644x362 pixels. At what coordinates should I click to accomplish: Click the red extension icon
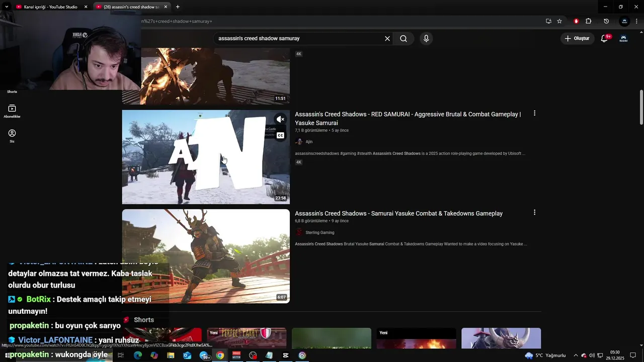tap(576, 21)
